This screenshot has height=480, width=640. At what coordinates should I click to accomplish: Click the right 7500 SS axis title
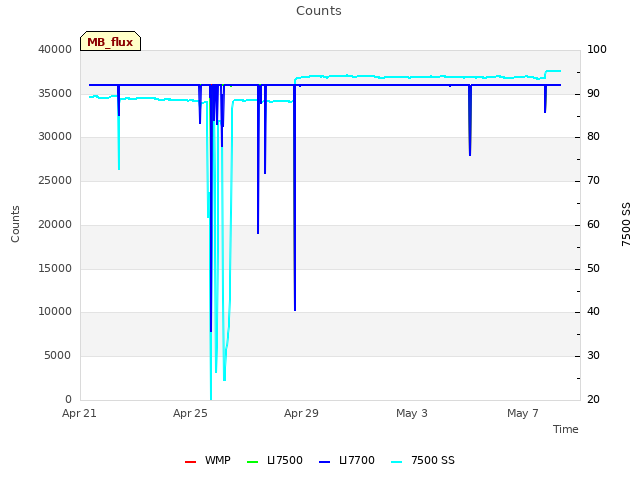coord(626,224)
